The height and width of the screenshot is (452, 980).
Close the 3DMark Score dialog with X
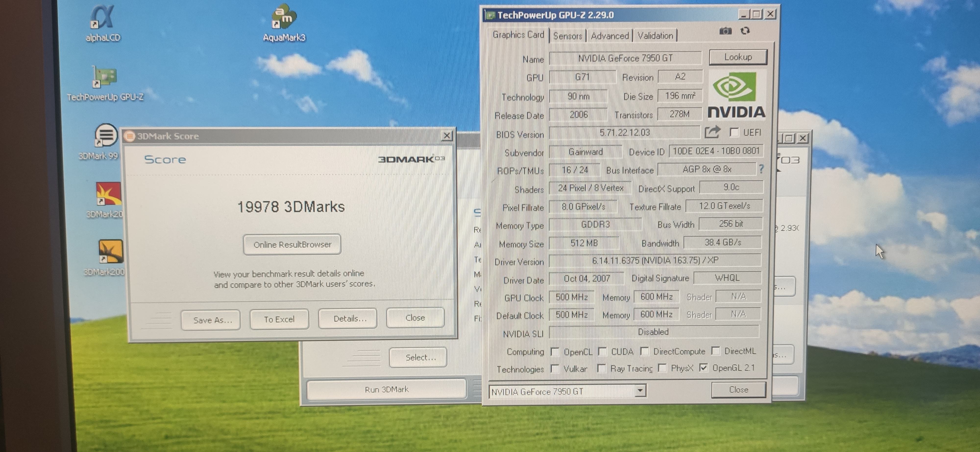[447, 135]
